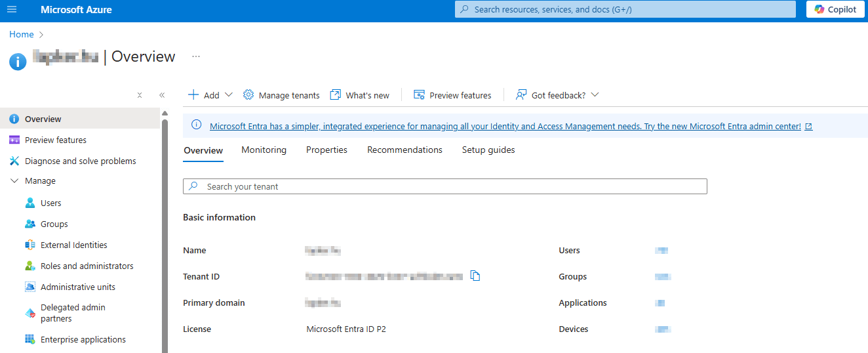Click the Enterprise applications grid icon
Viewport: 868px width, 353px height.
coord(30,339)
